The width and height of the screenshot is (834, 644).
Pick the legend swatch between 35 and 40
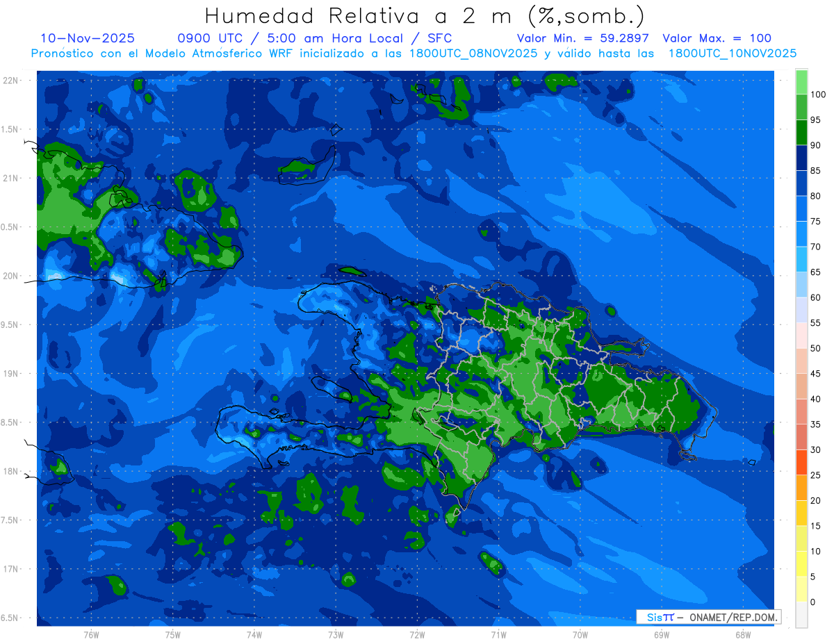(801, 411)
